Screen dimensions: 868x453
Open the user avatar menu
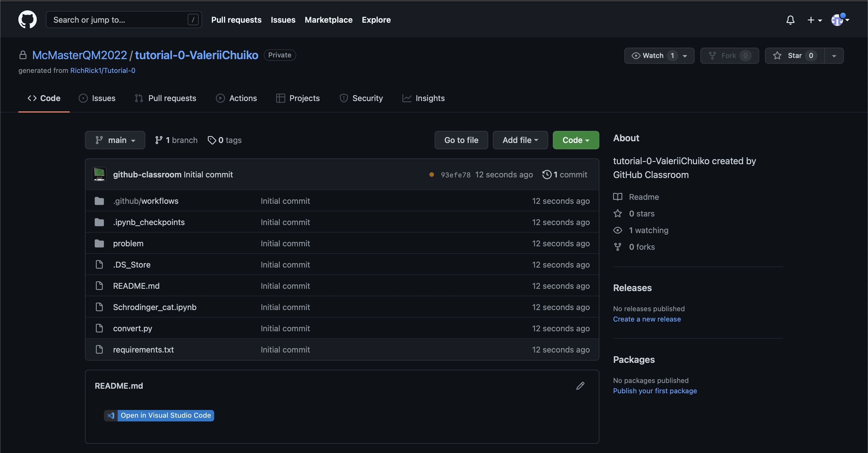click(840, 20)
